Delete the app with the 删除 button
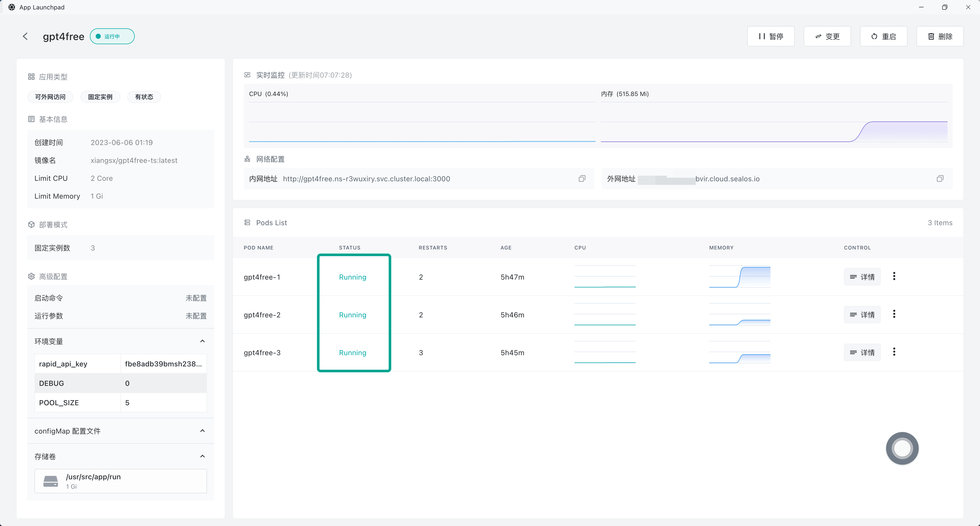 [x=940, y=37]
